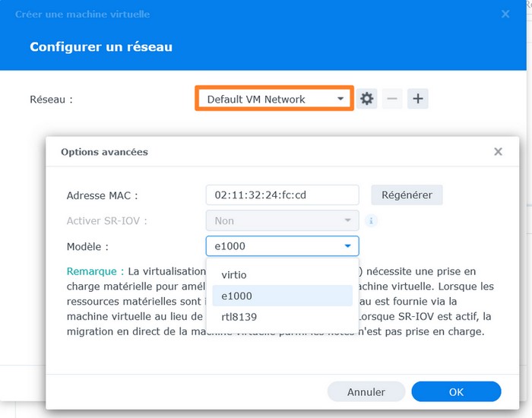Confirm with the OK button

pos(456,392)
